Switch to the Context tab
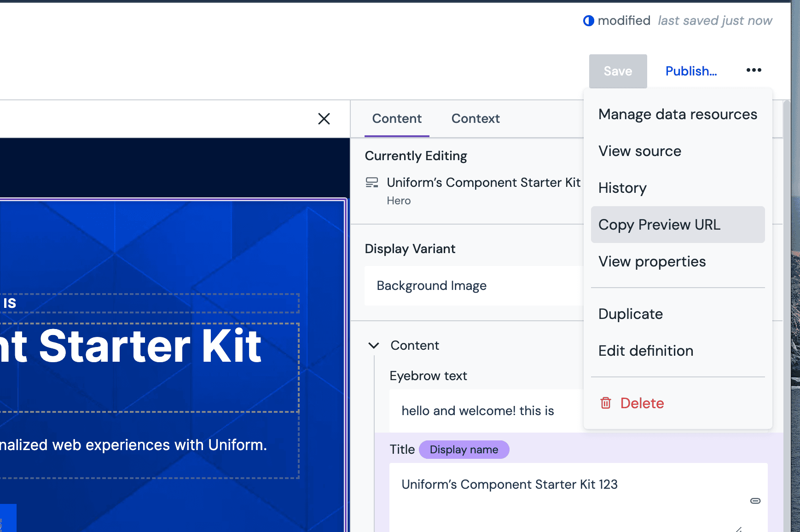 click(x=475, y=119)
